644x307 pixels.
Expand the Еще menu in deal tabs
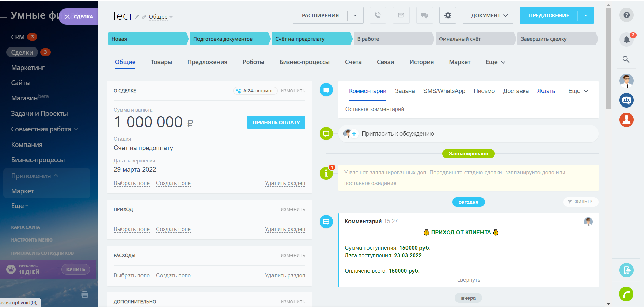tap(495, 62)
